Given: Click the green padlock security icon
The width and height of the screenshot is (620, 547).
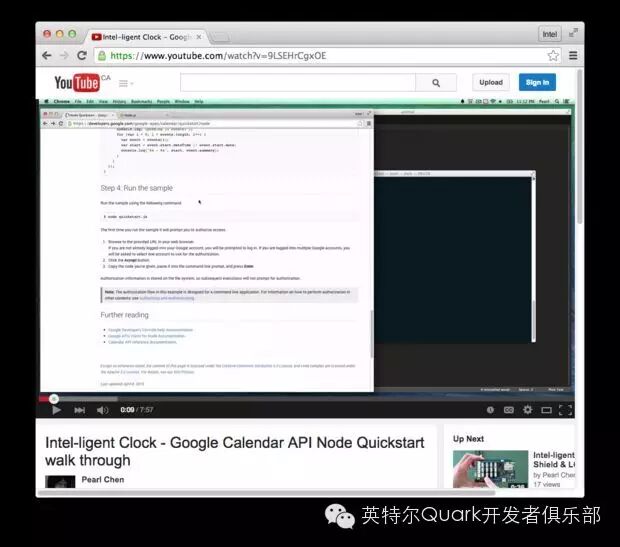Looking at the screenshot, I should pyautogui.click(x=102, y=56).
